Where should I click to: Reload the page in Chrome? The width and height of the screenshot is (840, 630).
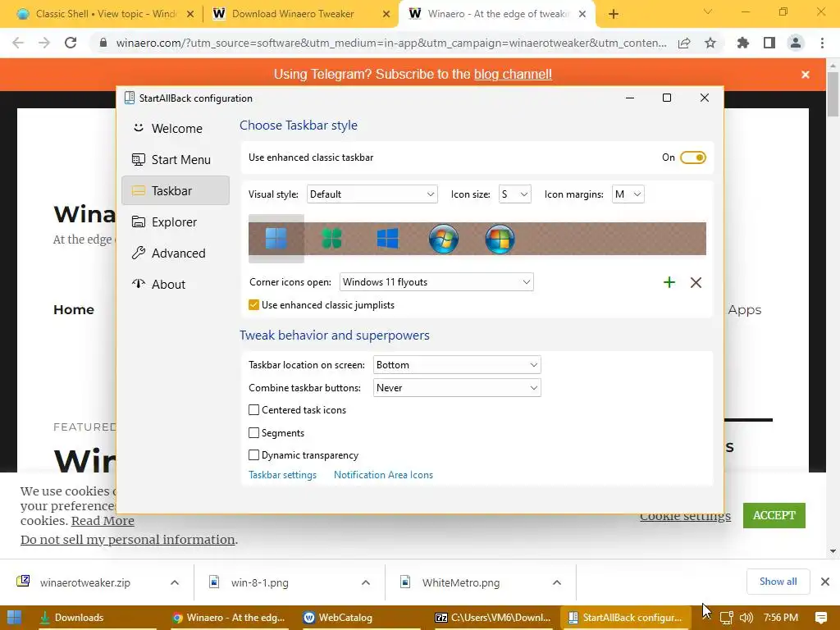(x=71, y=43)
